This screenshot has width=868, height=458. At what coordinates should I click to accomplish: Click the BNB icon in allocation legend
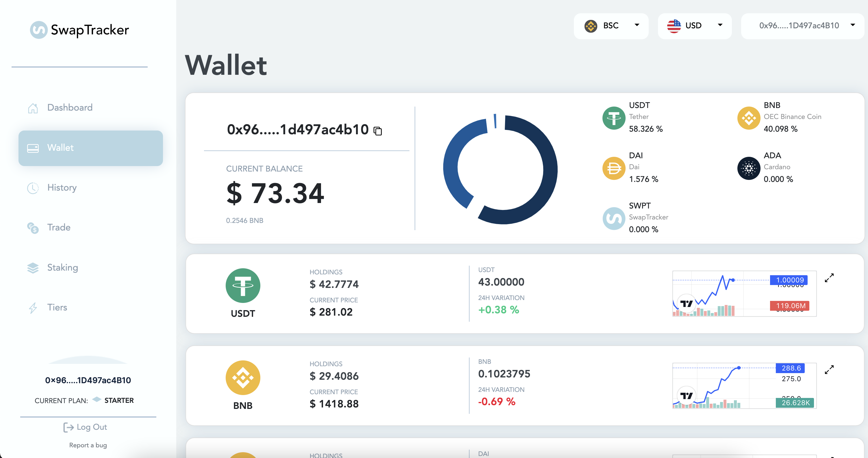coord(748,118)
